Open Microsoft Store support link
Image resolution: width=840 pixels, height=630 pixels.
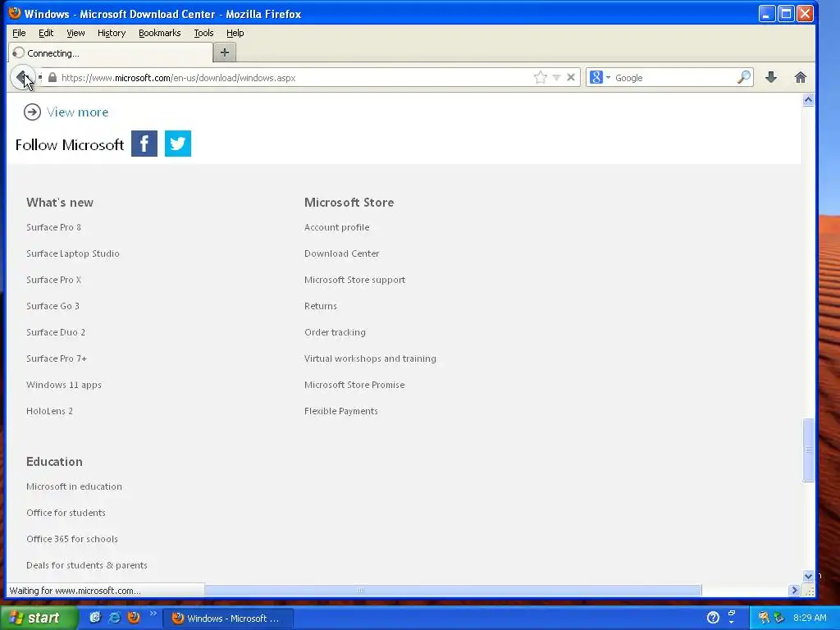[354, 280]
